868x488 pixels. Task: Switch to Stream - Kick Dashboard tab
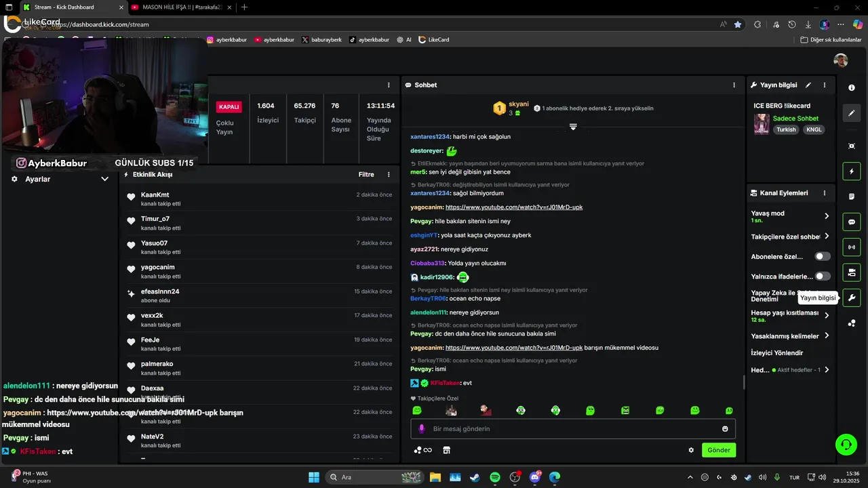[x=73, y=7]
